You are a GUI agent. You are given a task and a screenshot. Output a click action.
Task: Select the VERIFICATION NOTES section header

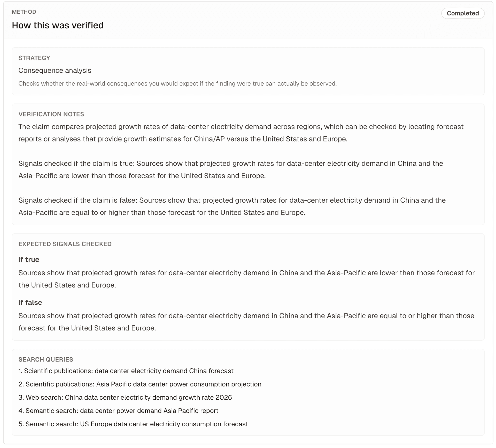[51, 114]
